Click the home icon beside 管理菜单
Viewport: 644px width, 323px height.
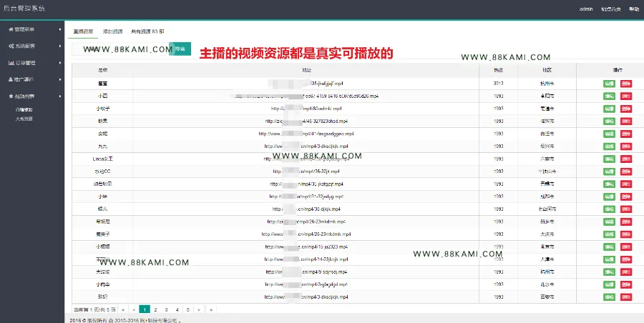(x=11, y=29)
